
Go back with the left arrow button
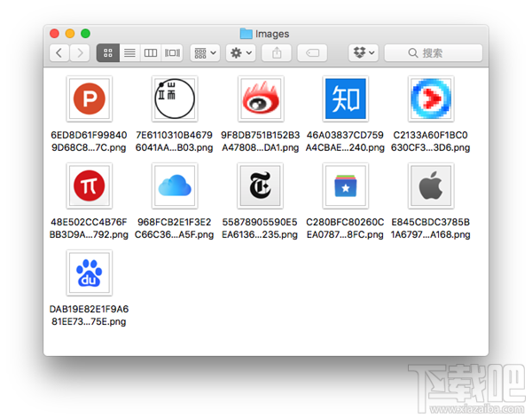(59, 53)
